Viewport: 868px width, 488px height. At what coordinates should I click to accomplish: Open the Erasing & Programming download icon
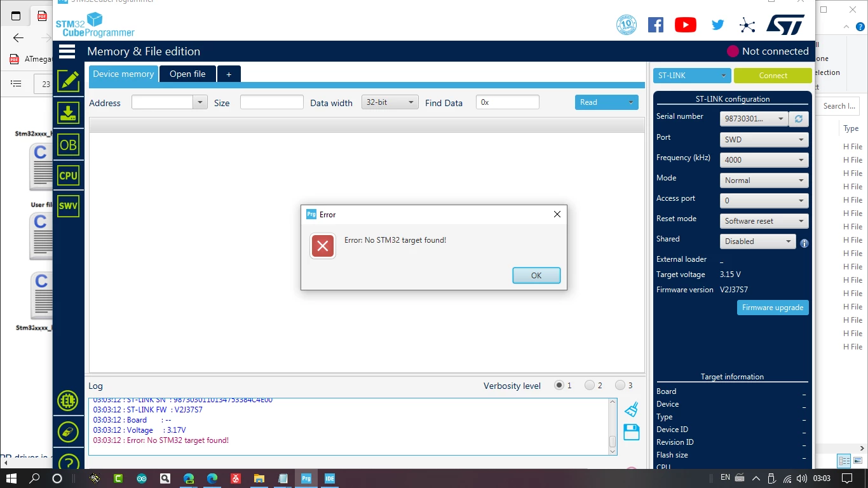point(68,113)
